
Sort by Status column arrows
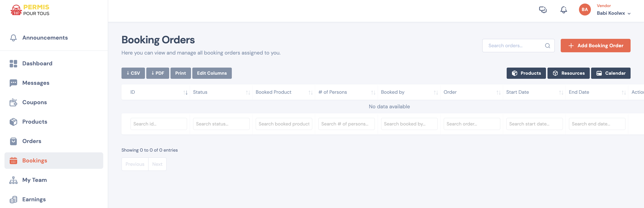click(248, 92)
